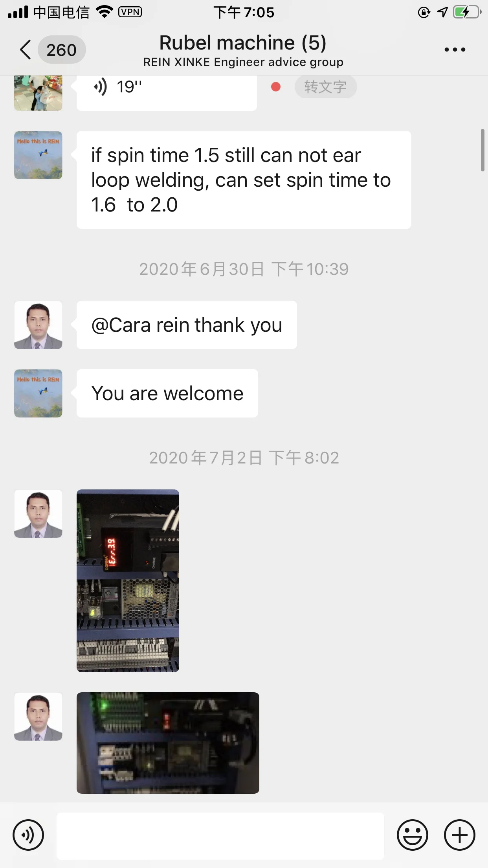
Task: Open voice message sender's photo avatar
Action: (38, 93)
